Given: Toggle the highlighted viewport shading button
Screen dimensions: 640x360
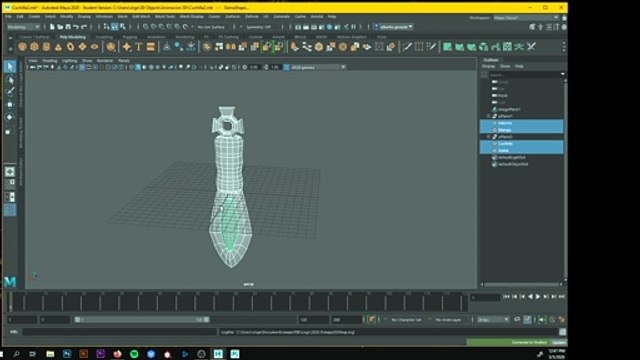Looking at the screenshot, I should point(138,67).
